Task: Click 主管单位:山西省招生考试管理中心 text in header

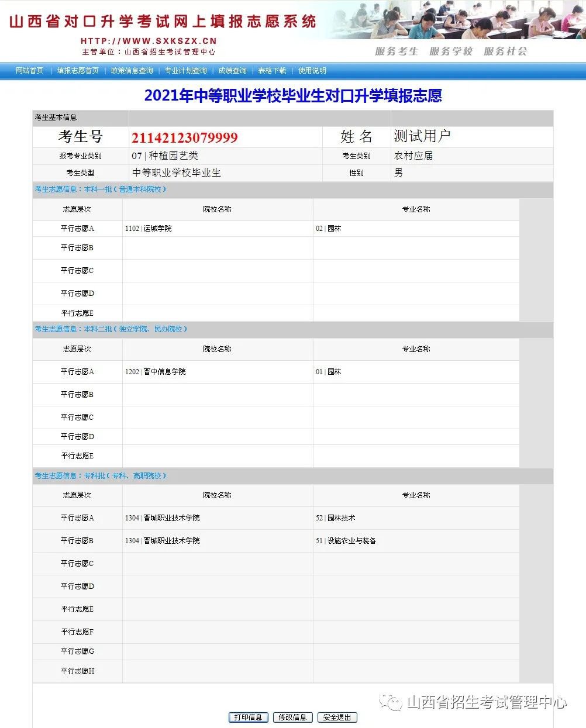Action: (x=149, y=52)
